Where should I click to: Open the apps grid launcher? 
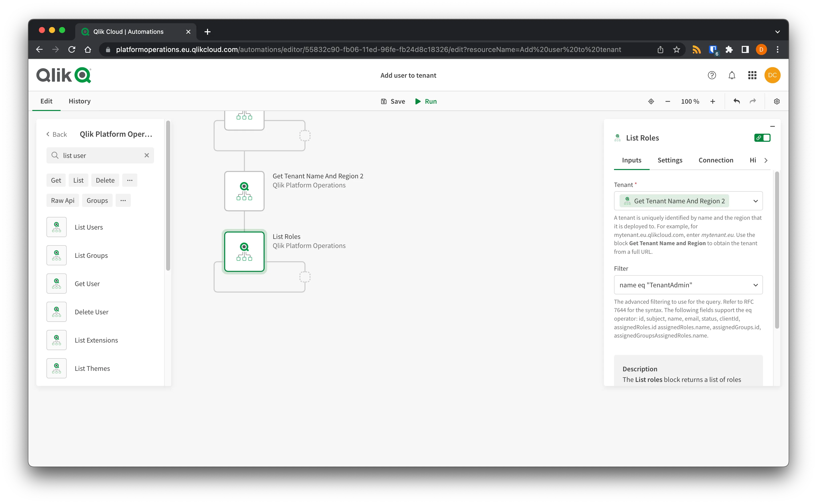[x=752, y=75]
